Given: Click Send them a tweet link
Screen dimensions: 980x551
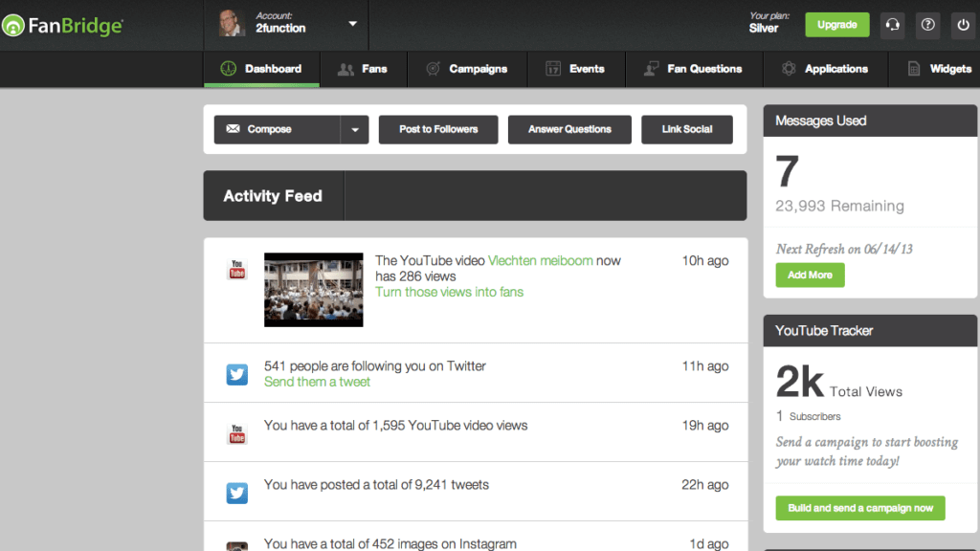Looking at the screenshot, I should pyautogui.click(x=317, y=382).
